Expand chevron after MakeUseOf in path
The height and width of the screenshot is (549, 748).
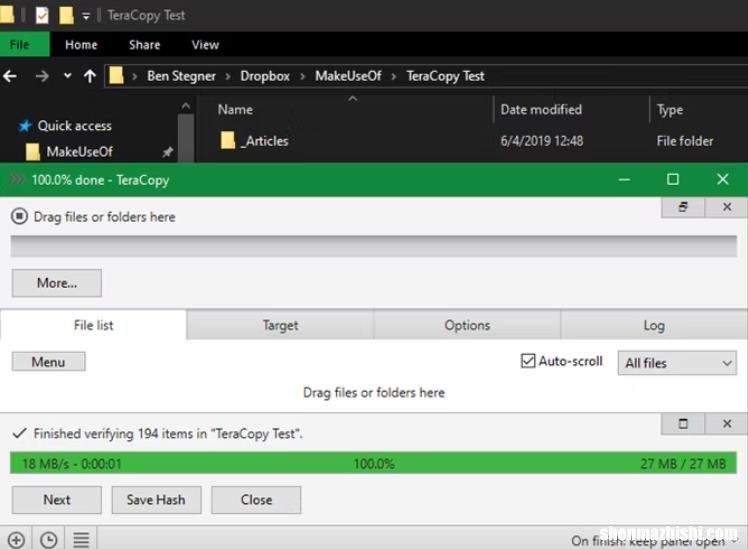[394, 76]
